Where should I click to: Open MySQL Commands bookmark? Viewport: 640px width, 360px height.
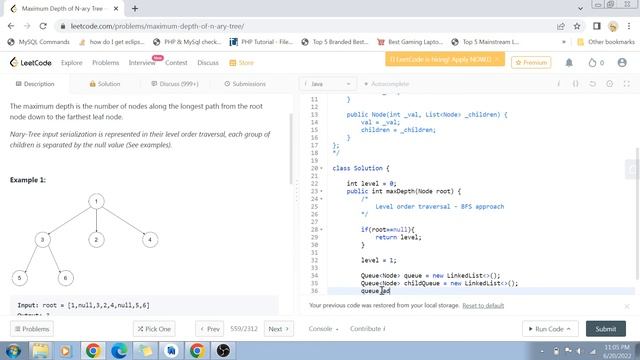coord(39,42)
